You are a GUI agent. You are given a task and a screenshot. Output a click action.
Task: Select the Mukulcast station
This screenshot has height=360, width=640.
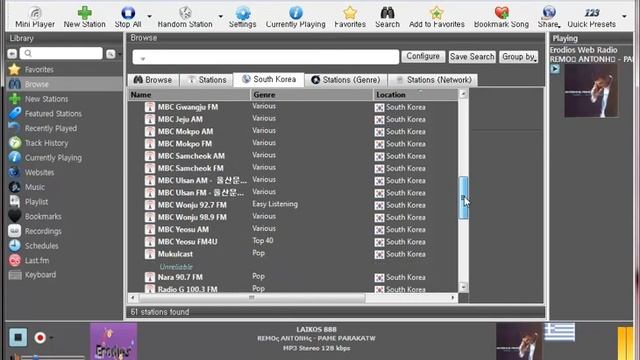click(175, 254)
